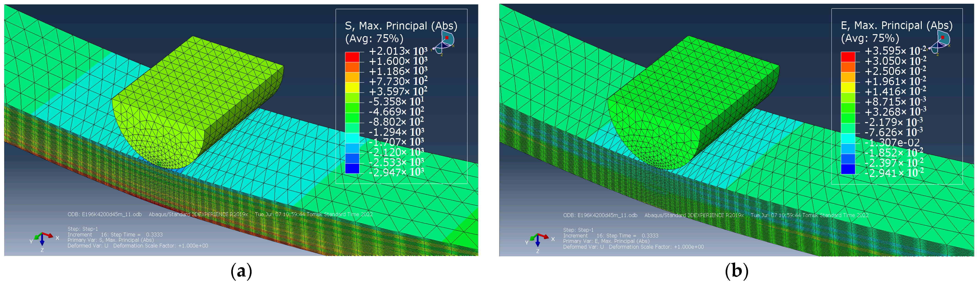Click the orange swatch in stress legend
Image resolution: width=980 pixels, height=285 pixels.
(352, 67)
